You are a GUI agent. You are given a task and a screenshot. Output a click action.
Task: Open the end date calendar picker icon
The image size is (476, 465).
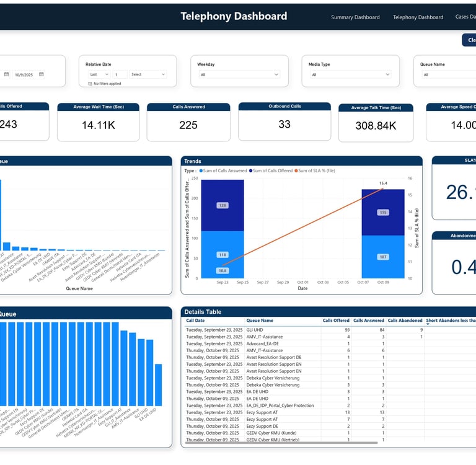tap(42, 74)
